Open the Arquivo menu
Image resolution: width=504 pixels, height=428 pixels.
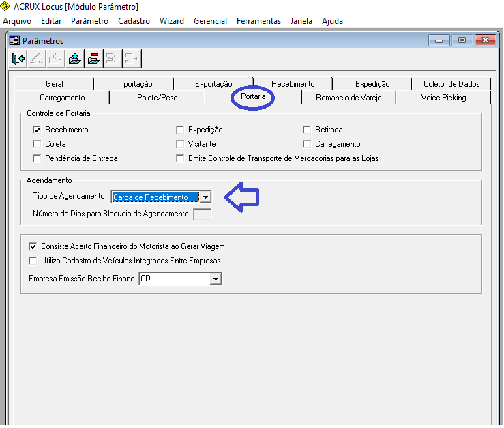point(17,21)
